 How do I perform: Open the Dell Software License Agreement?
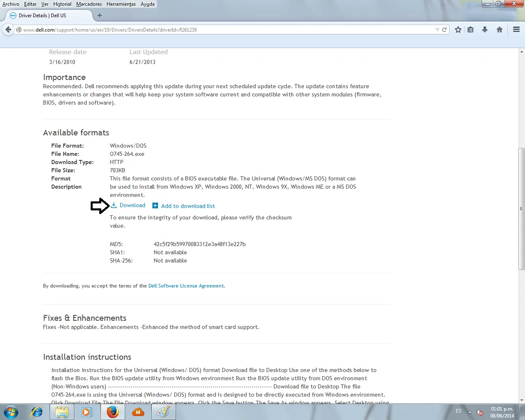coord(186,286)
